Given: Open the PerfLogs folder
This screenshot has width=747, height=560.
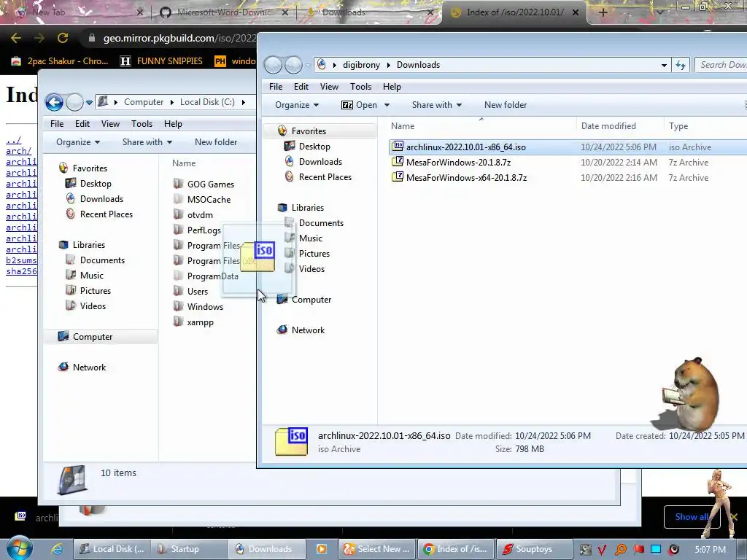Looking at the screenshot, I should (x=204, y=230).
